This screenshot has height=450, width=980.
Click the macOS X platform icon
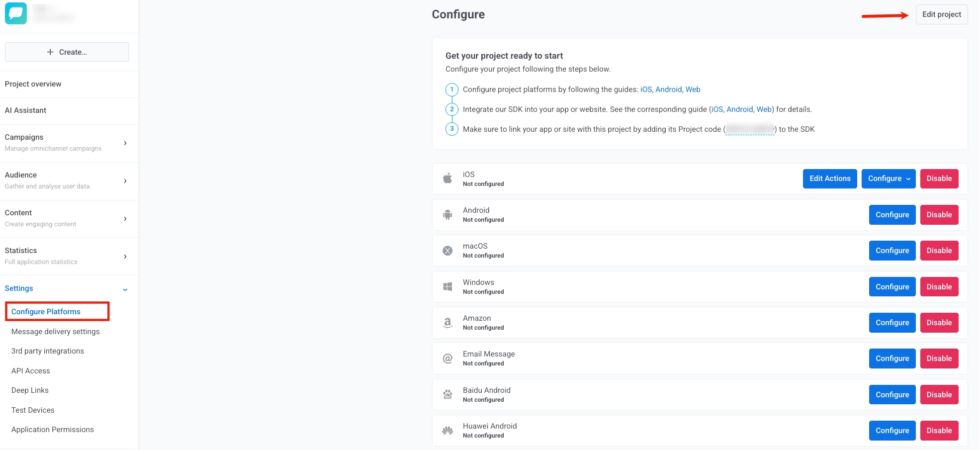pyautogui.click(x=447, y=251)
